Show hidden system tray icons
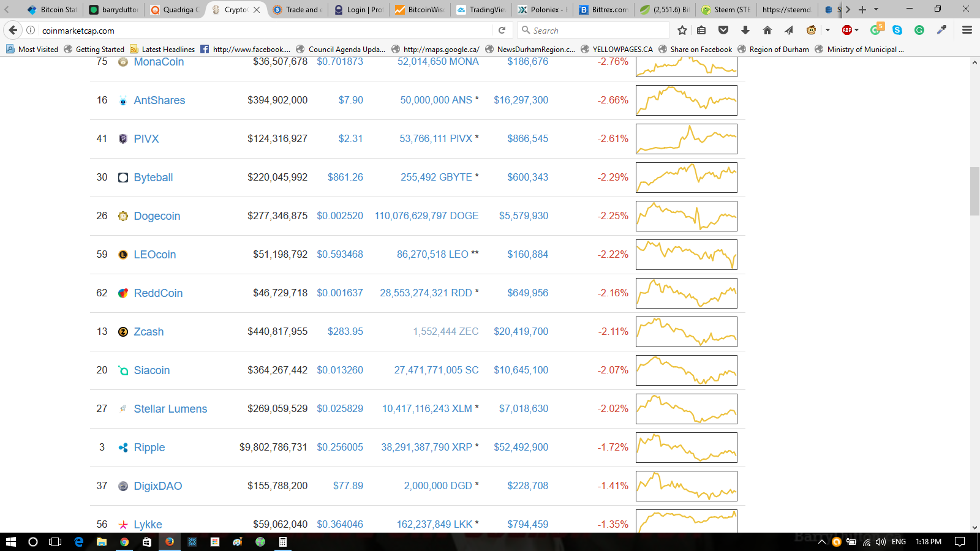This screenshot has width=980, height=551. coord(822,542)
